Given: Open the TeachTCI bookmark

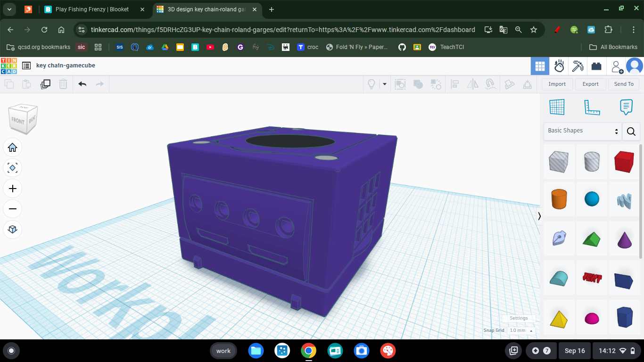Looking at the screenshot, I should click(446, 47).
